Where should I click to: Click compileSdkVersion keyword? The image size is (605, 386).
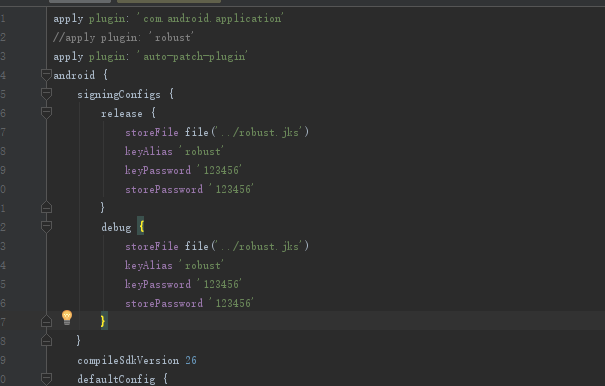point(128,360)
